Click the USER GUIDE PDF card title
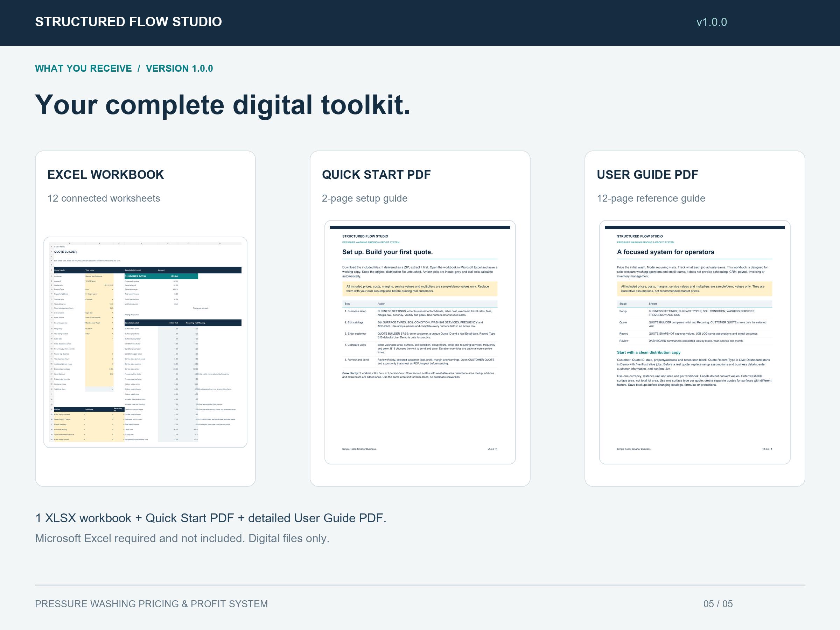Viewport: 840px width, 630px height. pyautogui.click(x=647, y=175)
